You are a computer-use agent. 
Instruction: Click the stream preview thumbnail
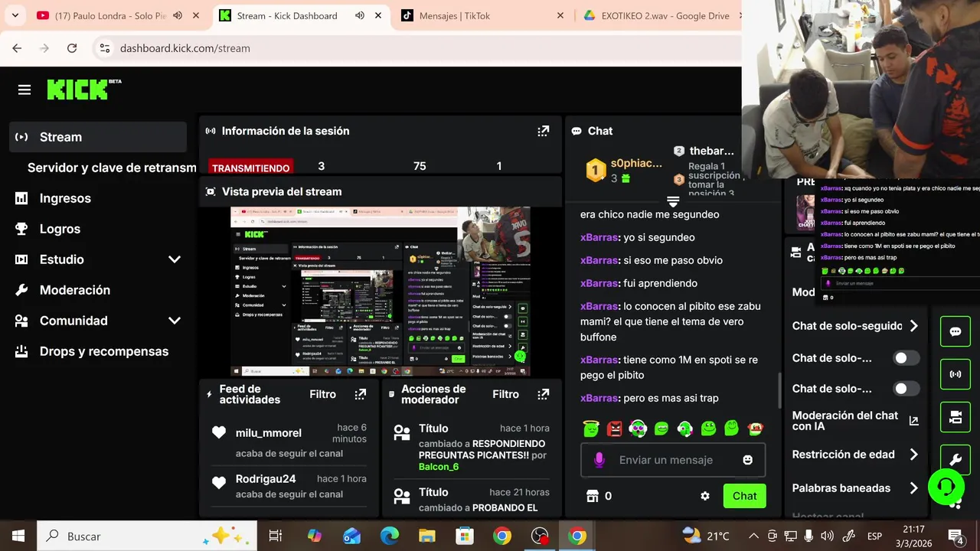click(381, 291)
